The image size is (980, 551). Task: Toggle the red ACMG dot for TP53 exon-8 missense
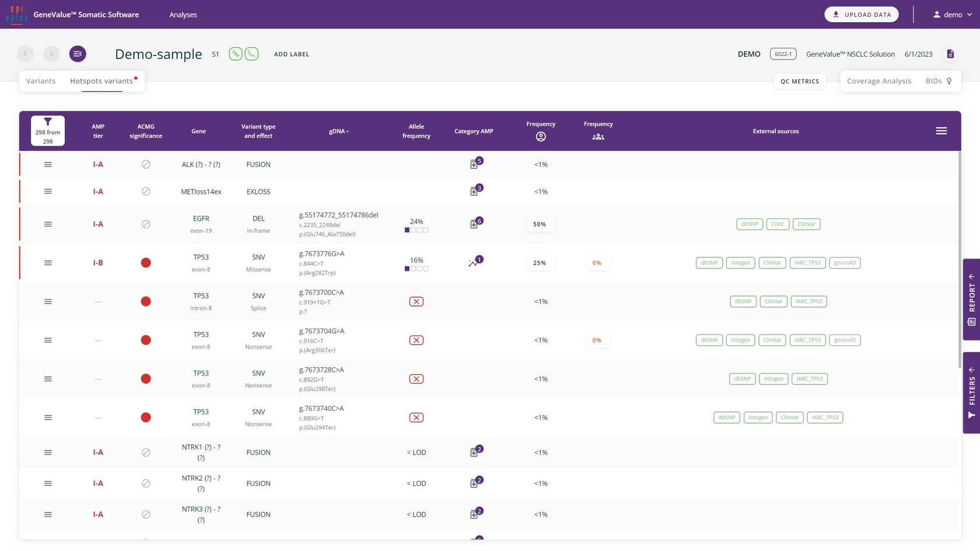point(146,263)
